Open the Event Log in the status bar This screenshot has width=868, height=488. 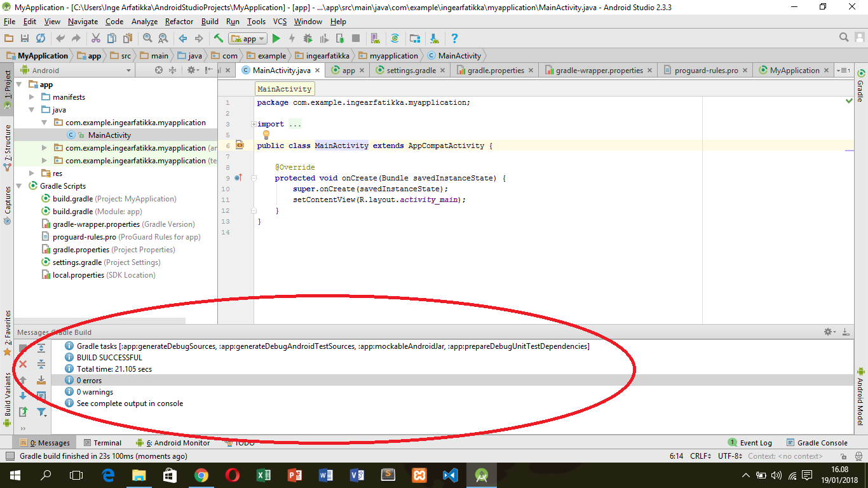coord(750,443)
